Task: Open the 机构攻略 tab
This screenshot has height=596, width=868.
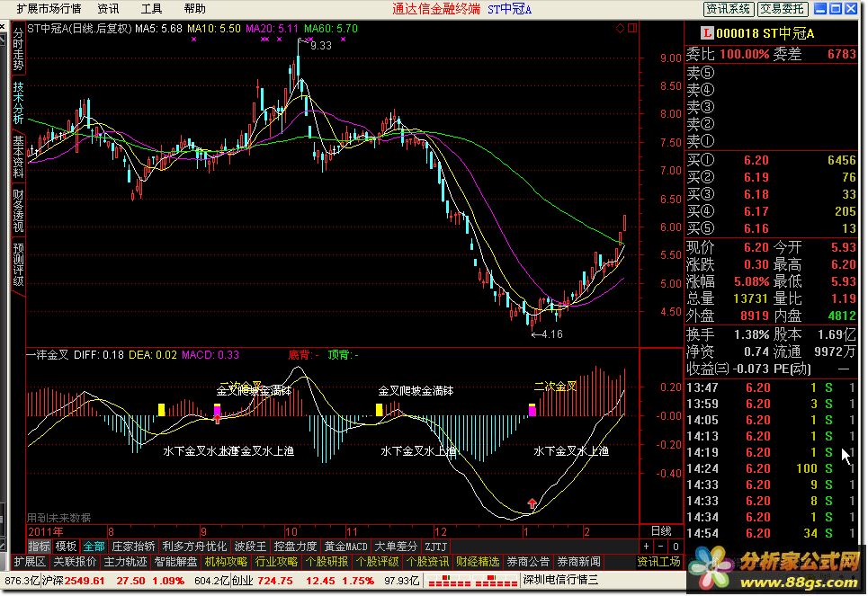Action: click(226, 562)
